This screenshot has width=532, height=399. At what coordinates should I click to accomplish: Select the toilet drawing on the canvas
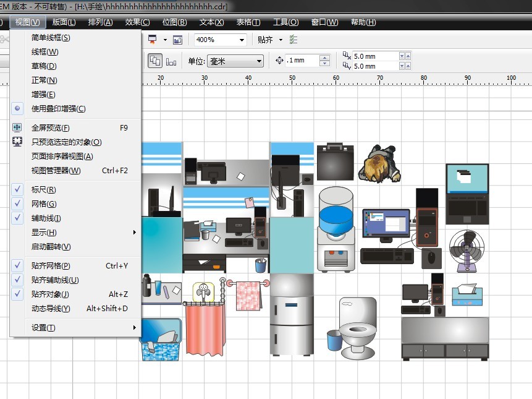[x=358, y=328]
